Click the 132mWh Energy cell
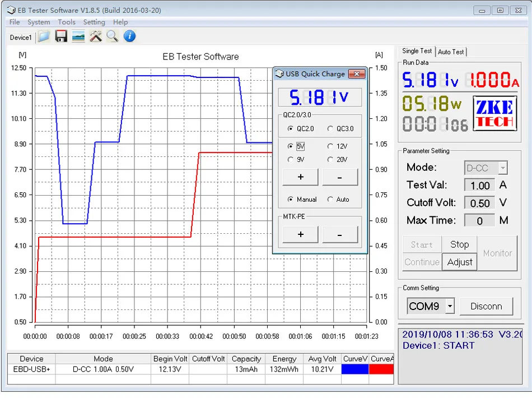The width and height of the screenshot is (532, 398). 284,369
